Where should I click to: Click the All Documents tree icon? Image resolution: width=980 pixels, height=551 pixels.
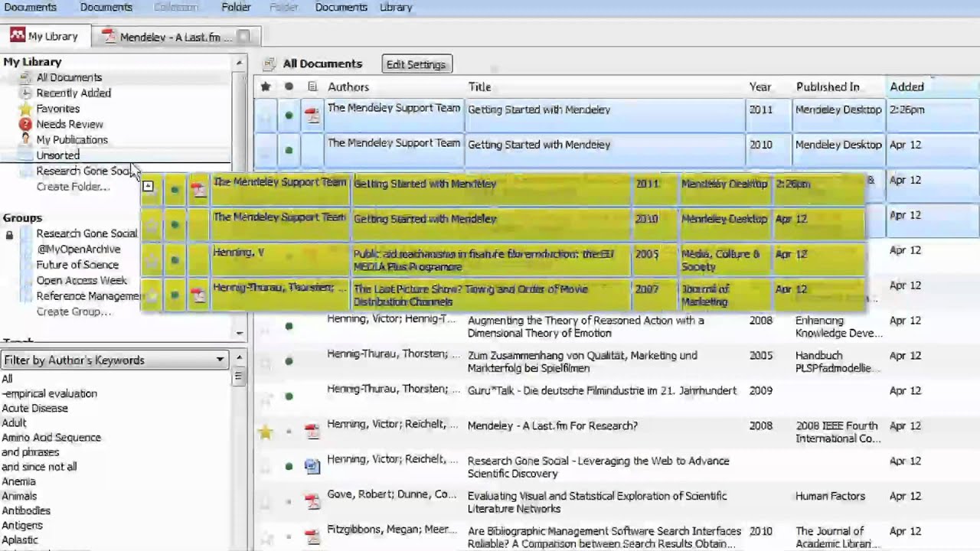(x=25, y=77)
